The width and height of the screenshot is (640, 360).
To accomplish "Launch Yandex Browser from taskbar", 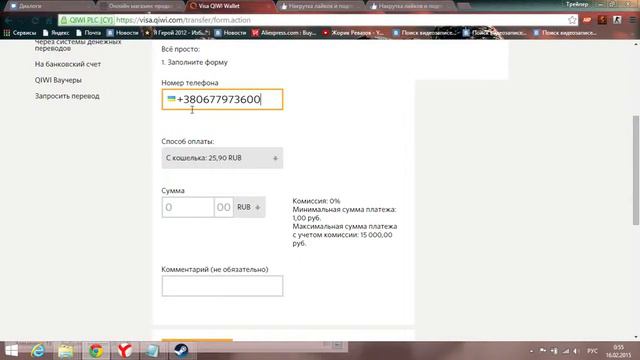I will click(x=124, y=351).
